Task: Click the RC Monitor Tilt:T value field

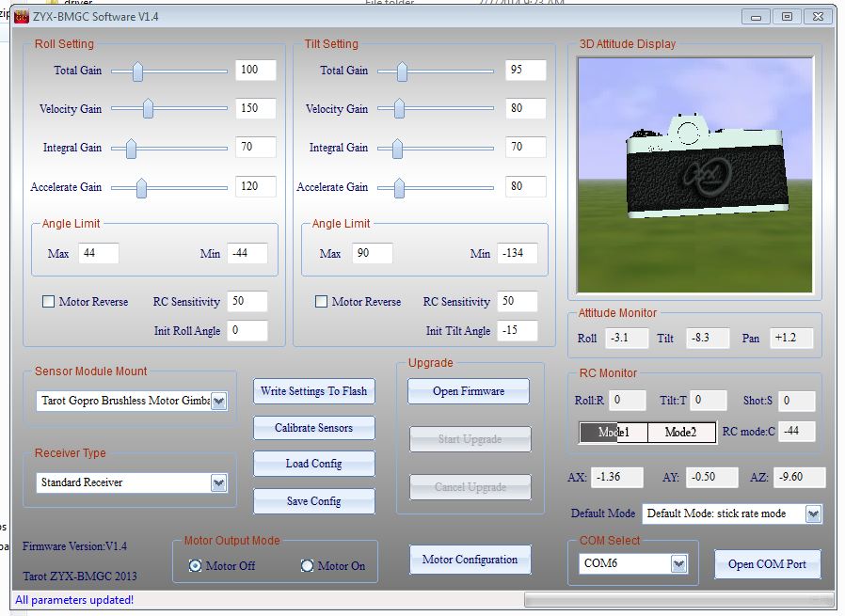Action: [x=709, y=400]
